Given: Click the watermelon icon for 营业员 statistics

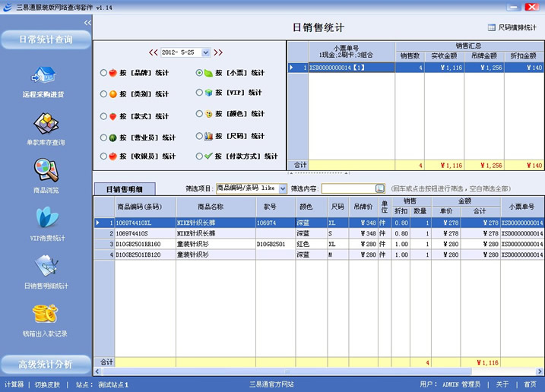Looking at the screenshot, I should [112, 138].
